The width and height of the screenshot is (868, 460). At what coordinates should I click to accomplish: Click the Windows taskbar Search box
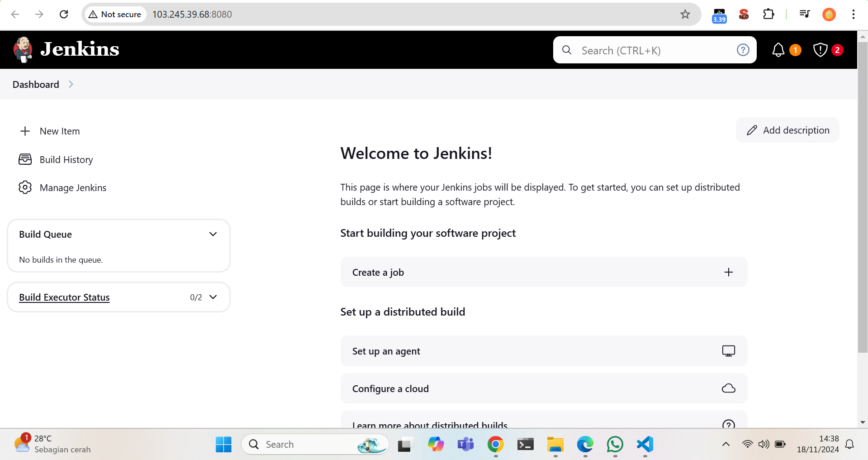coord(315,444)
